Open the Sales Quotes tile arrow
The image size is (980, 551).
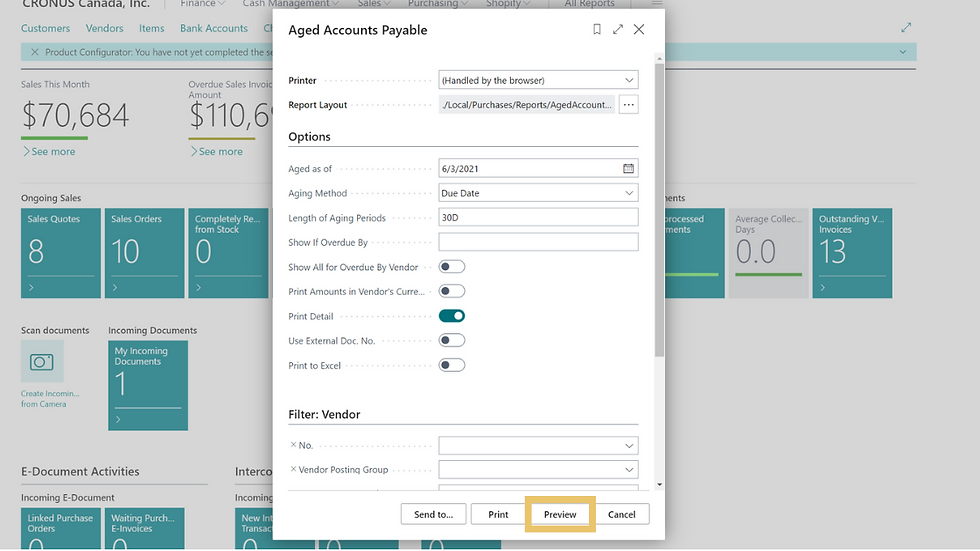[x=31, y=287]
